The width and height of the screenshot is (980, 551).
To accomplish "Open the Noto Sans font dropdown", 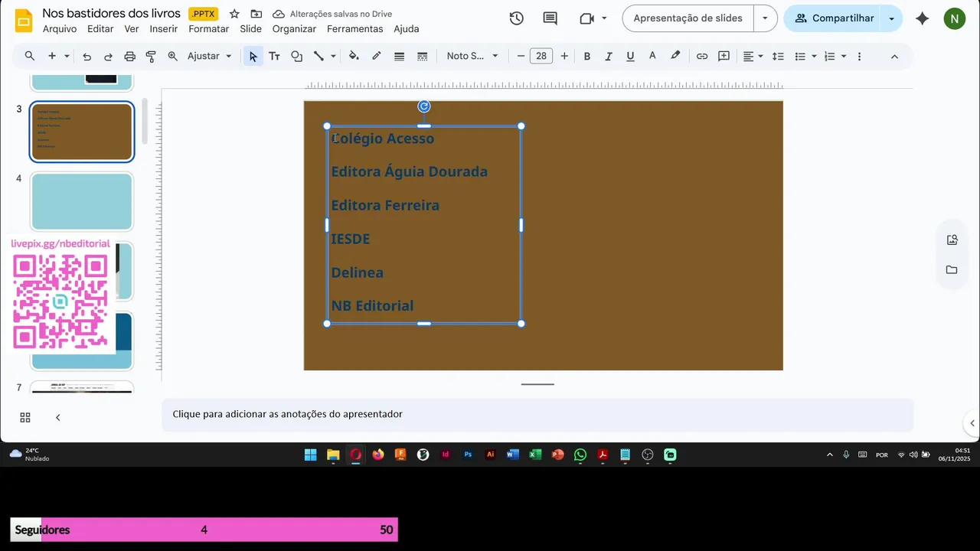I will coord(472,56).
